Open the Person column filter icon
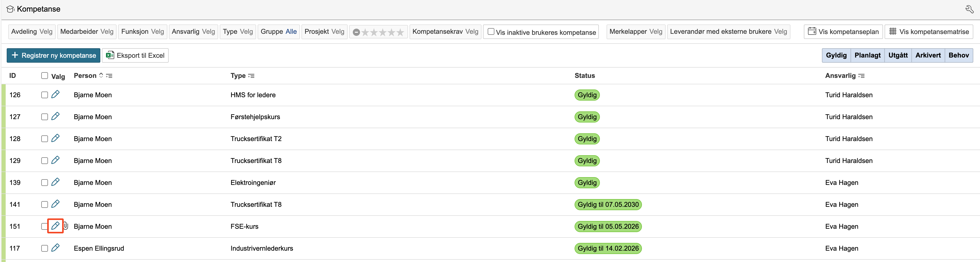980x262 pixels. [x=110, y=76]
